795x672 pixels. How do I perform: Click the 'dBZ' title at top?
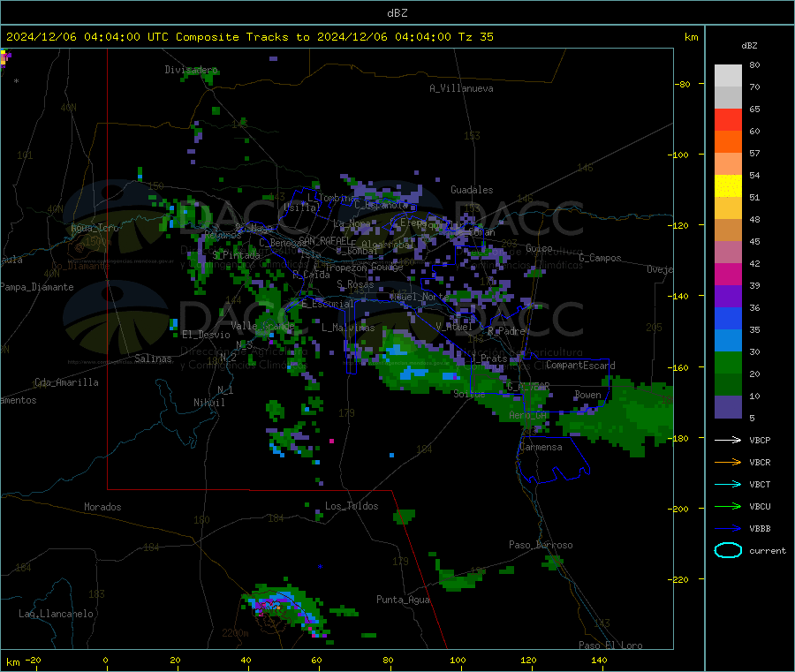397,13
